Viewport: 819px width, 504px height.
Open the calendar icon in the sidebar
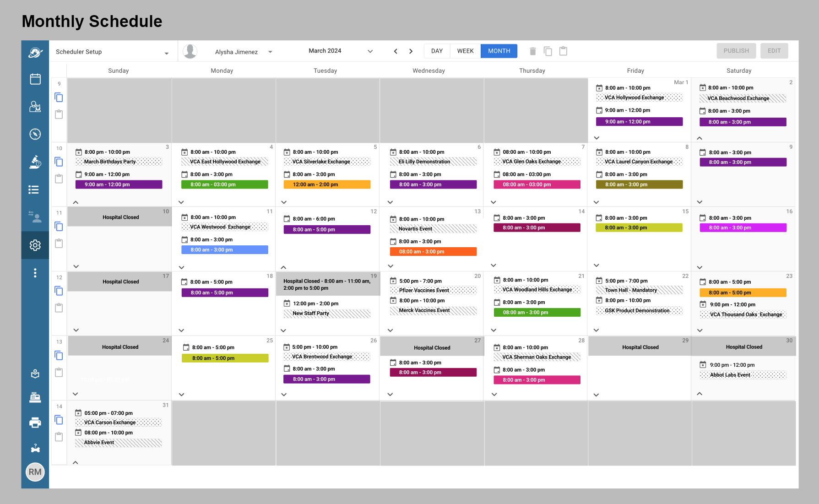(x=35, y=79)
